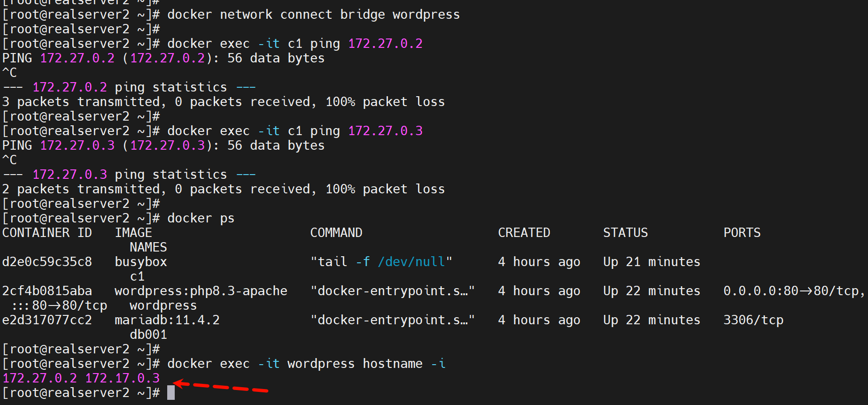Click container ID e2d317077cc2

point(47,320)
